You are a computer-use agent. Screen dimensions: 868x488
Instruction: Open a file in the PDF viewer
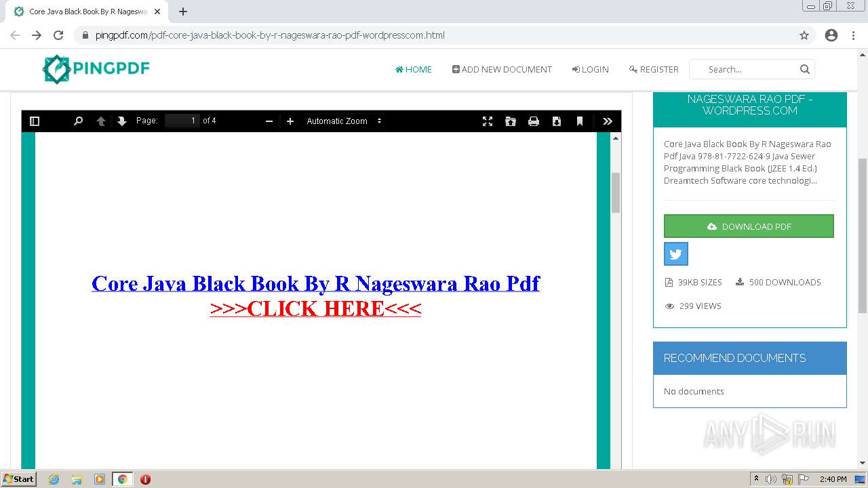click(511, 121)
